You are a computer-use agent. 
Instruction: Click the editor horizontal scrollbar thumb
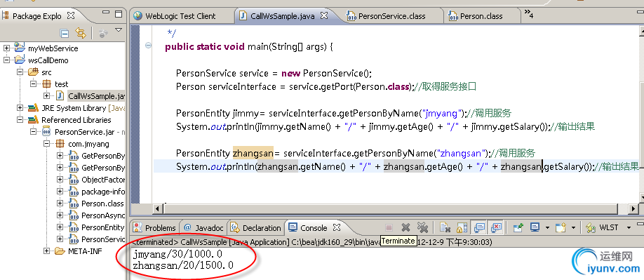pyautogui.click(x=390, y=209)
